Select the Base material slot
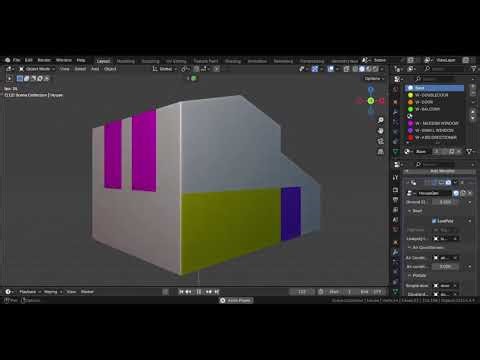Screen dimensions: 480x360 [x=434, y=88]
